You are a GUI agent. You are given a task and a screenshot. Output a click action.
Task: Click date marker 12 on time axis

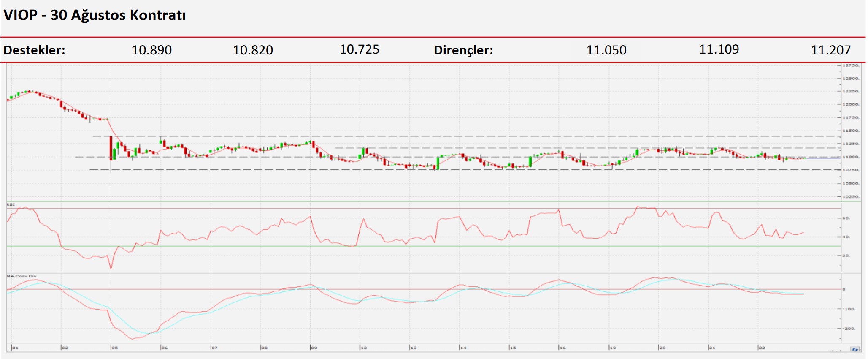tap(364, 348)
